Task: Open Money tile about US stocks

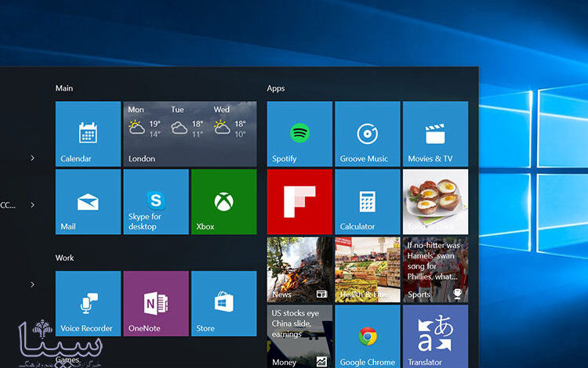Action: click(299, 337)
